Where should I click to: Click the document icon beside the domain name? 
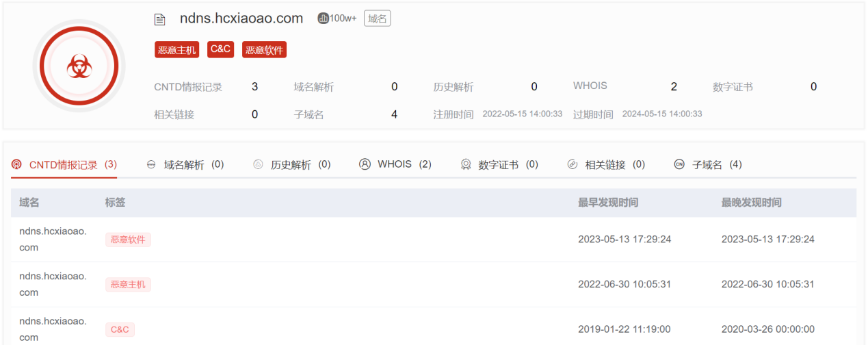[x=160, y=20]
